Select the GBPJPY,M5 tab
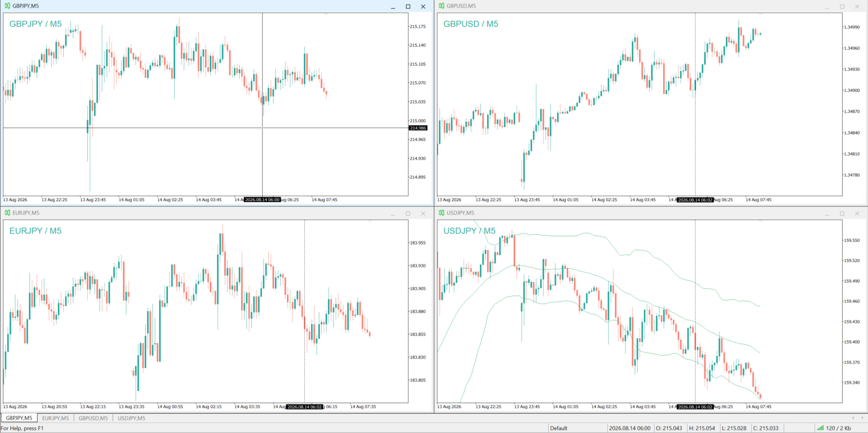The image size is (868, 433). 19,418
